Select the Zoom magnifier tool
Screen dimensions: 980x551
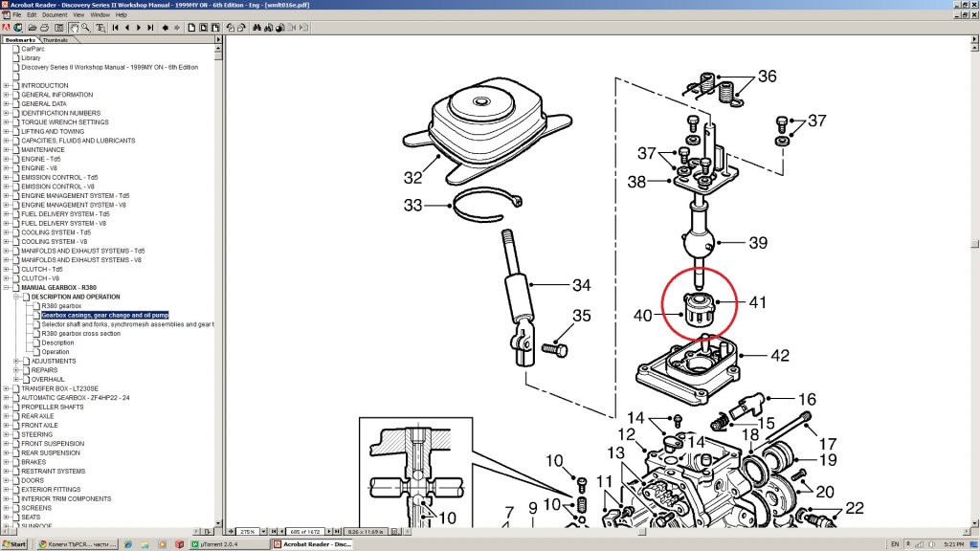click(x=85, y=28)
